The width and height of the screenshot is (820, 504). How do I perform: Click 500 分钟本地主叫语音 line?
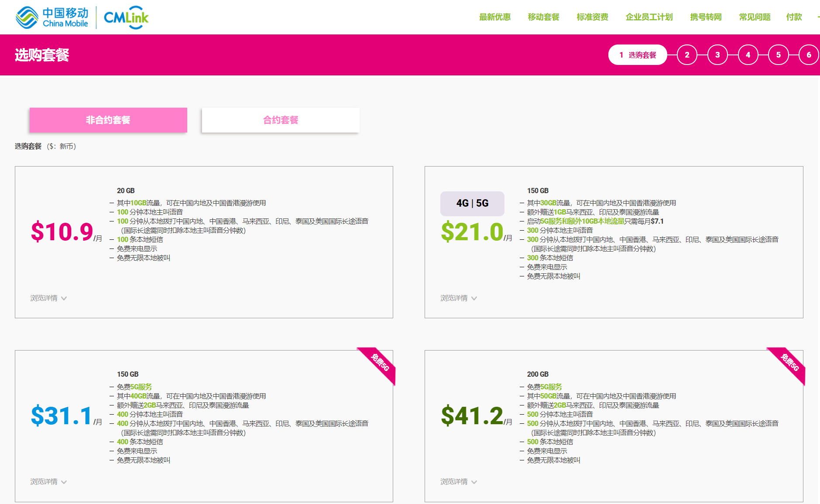(x=560, y=414)
